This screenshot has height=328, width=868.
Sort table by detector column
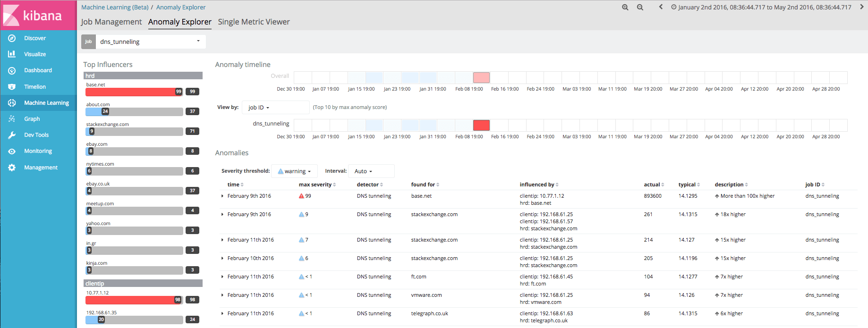point(370,185)
